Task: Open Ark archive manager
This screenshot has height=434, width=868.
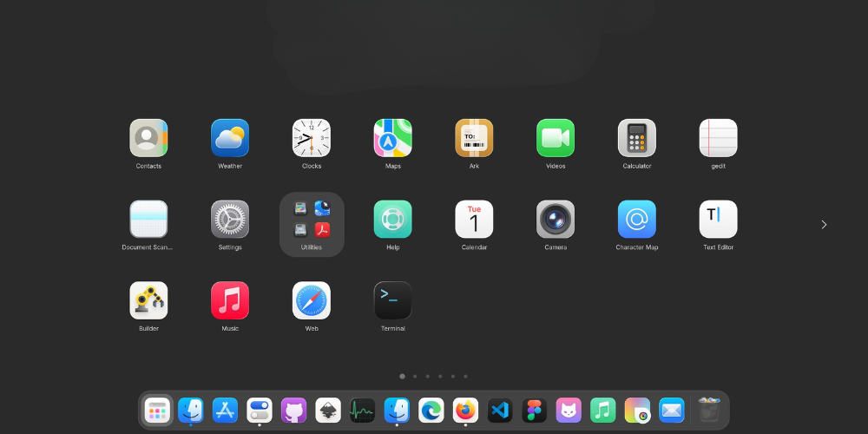Action: click(x=474, y=138)
